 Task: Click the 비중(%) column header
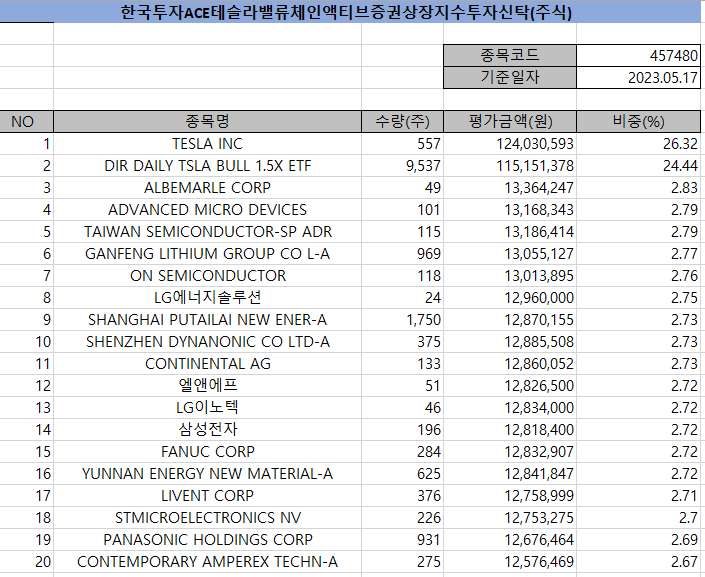(638, 121)
